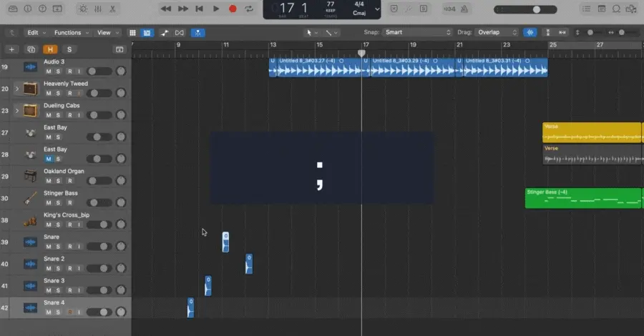Adjust the vertical zoom slider
This screenshot has width=644, height=336.
click(x=590, y=32)
